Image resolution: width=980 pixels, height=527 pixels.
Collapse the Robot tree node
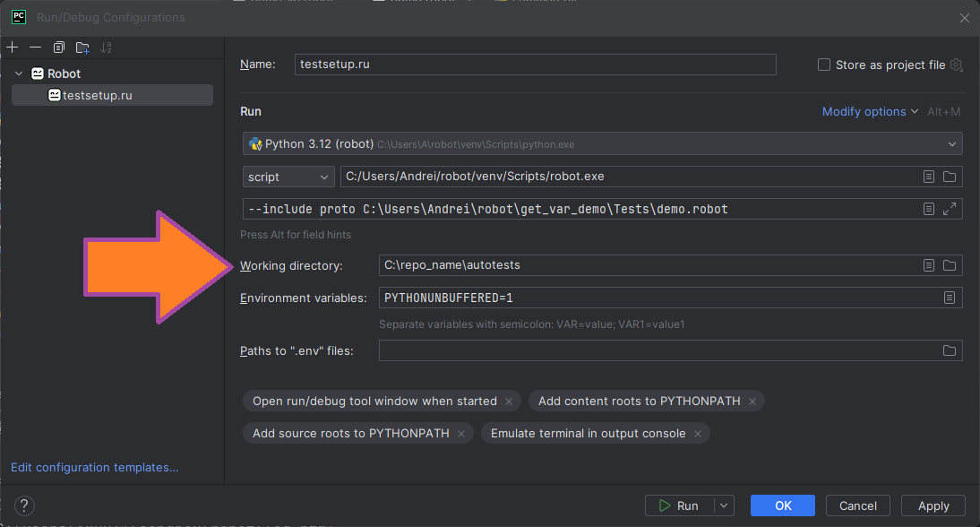(x=19, y=73)
